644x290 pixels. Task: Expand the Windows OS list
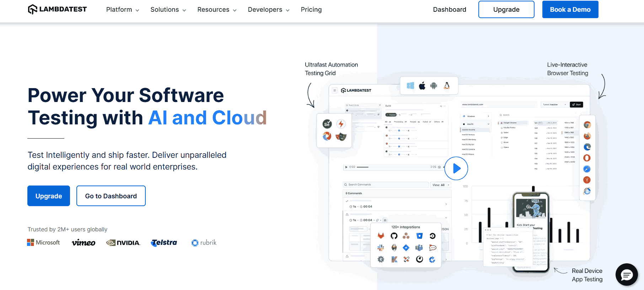(x=476, y=116)
